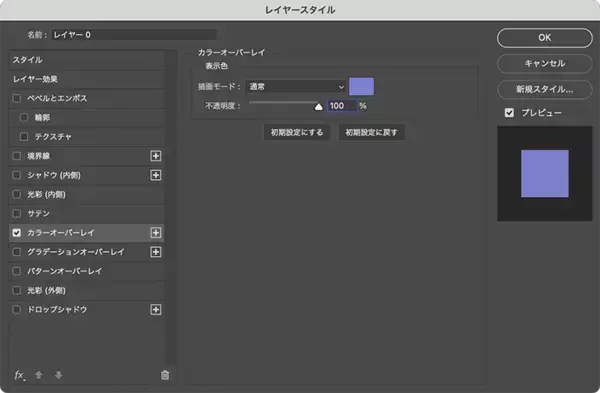Screen dimensions: 600x393
Task: Enable 光彩 (外側) checkbox
Action: (16, 290)
